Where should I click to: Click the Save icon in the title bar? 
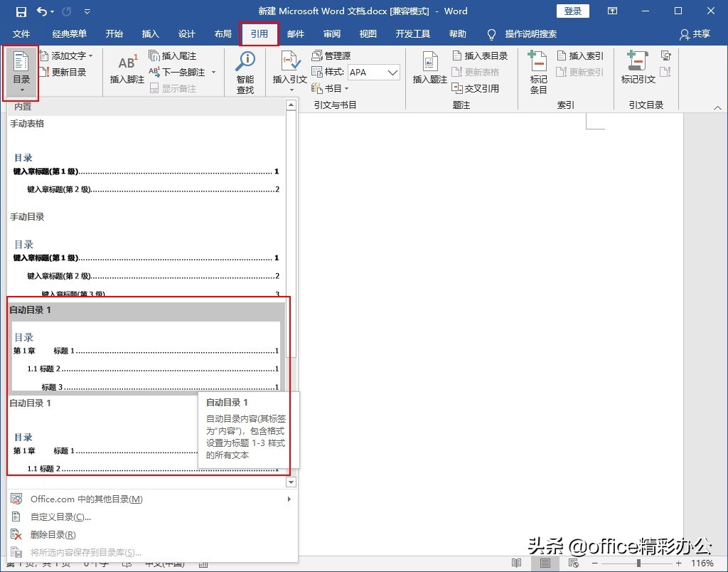tap(21, 11)
